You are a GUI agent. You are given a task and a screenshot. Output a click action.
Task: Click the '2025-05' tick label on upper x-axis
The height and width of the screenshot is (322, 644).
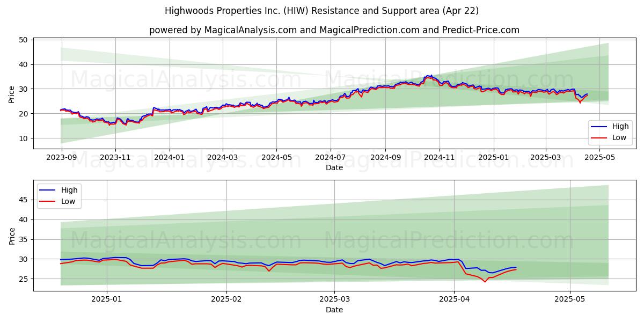pyautogui.click(x=600, y=157)
